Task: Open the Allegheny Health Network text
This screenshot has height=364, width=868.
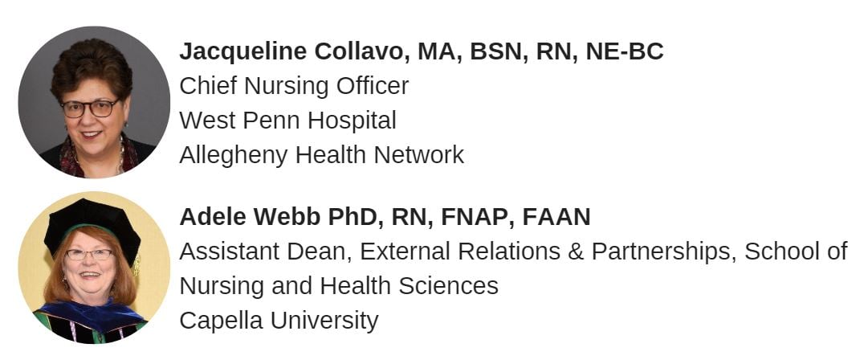Action: [321, 154]
